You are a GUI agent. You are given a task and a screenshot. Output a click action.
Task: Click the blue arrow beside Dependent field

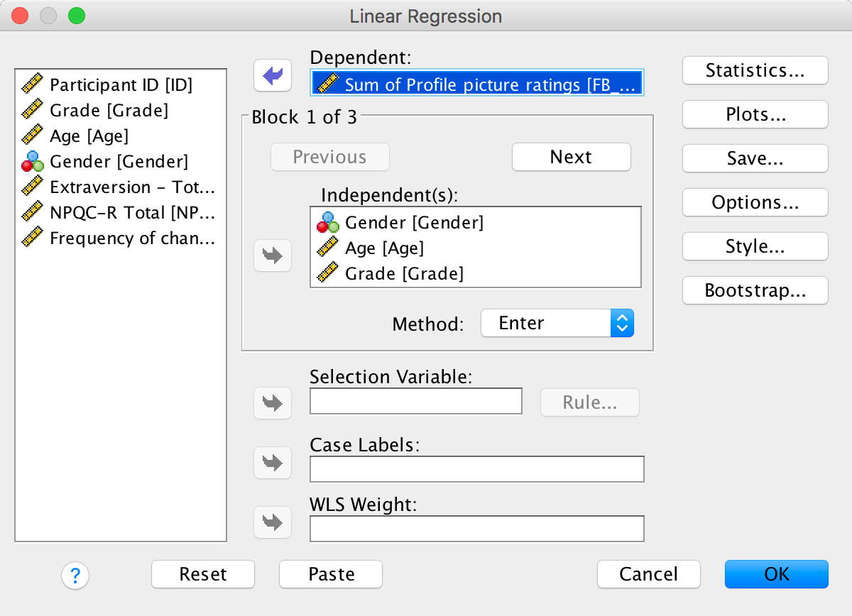tap(273, 75)
